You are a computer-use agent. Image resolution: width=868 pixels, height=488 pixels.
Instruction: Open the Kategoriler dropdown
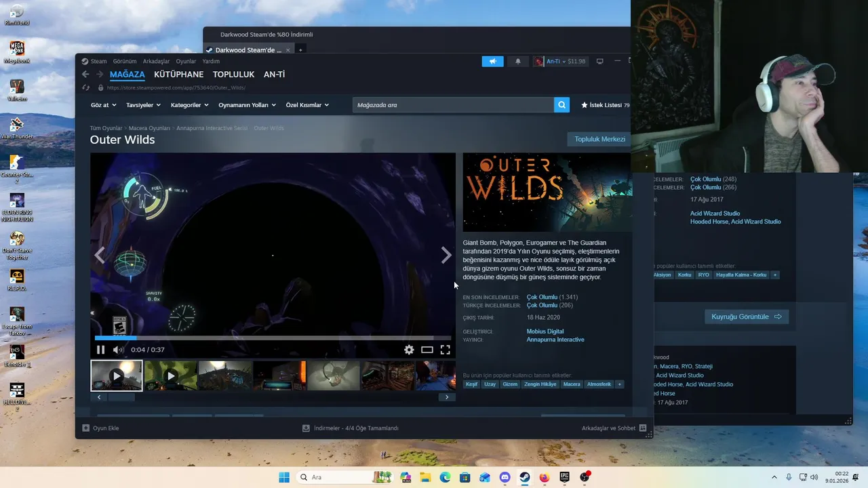[x=190, y=105]
